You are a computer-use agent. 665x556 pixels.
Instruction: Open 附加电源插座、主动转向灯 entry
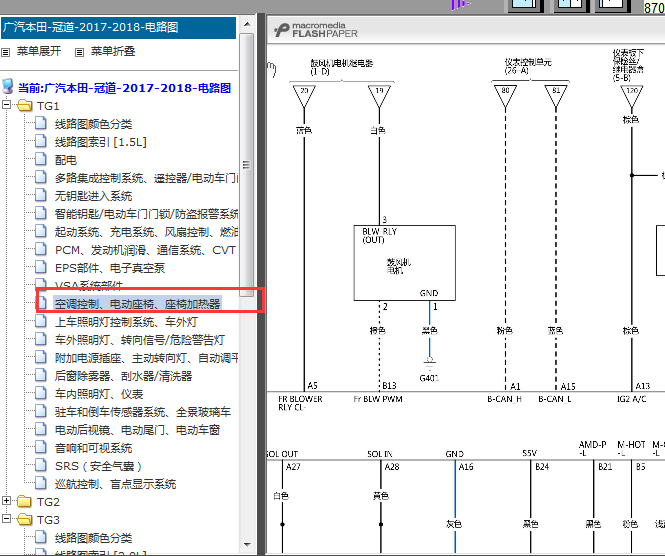click(x=146, y=358)
